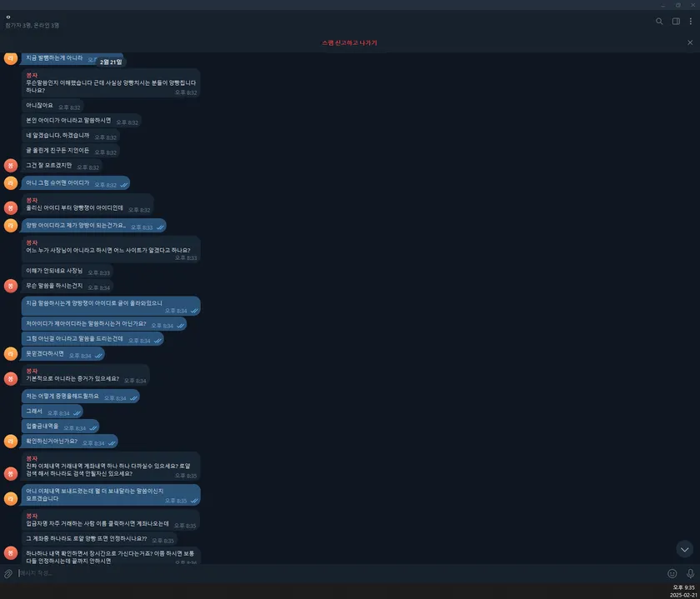Image resolution: width=700 pixels, height=599 pixels.
Task: Click the 2월 21일 date badge
Action: [x=111, y=62]
